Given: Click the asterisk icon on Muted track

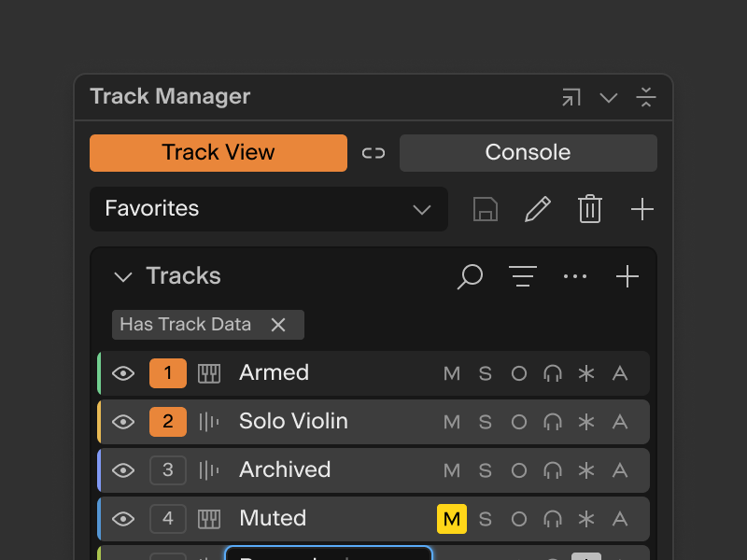Looking at the screenshot, I should (x=586, y=520).
